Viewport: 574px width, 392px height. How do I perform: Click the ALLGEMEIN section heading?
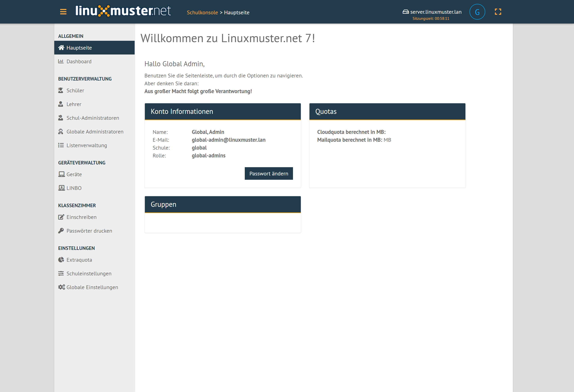[x=71, y=36]
